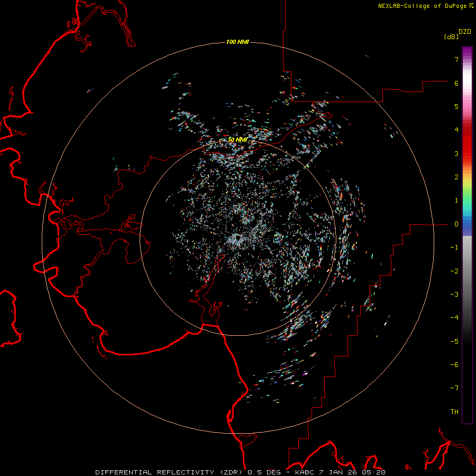Click the 7 JAN 26 date in caption
The width and height of the screenshot is (476, 476).
tap(339, 472)
